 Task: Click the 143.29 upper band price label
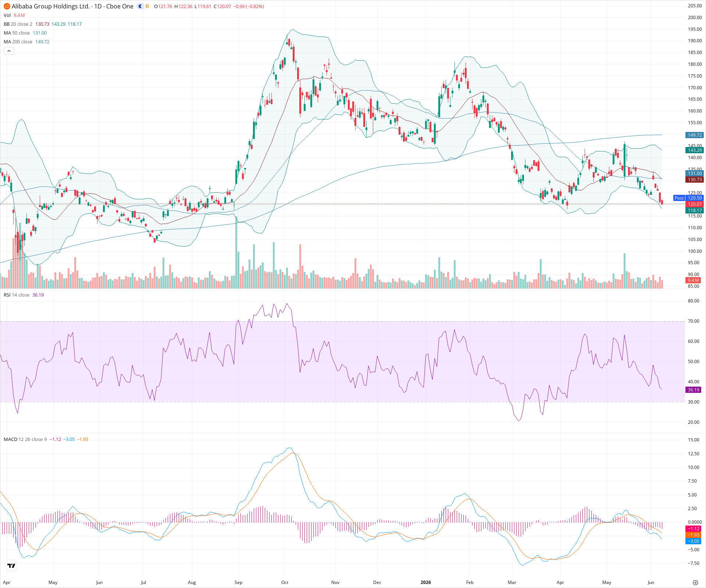(x=695, y=150)
